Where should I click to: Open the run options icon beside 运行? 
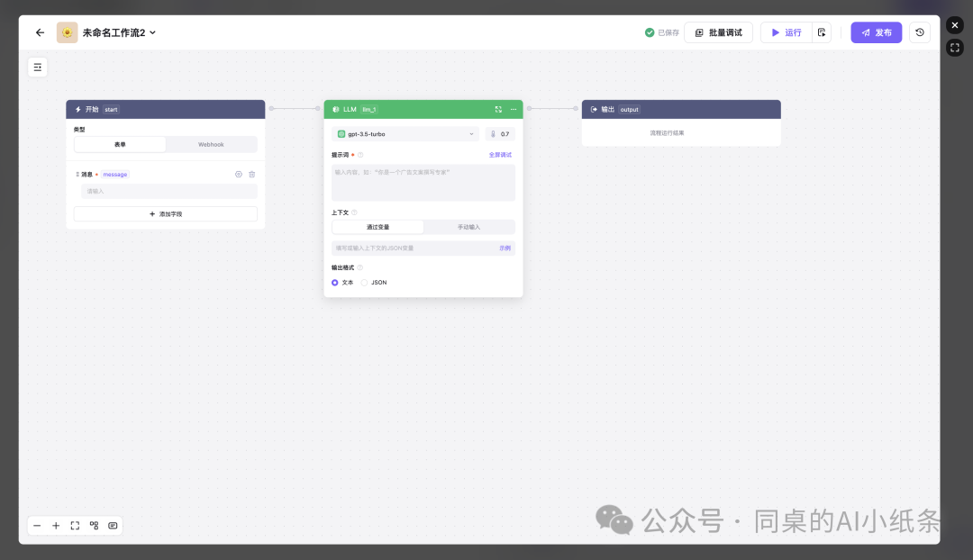point(822,32)
